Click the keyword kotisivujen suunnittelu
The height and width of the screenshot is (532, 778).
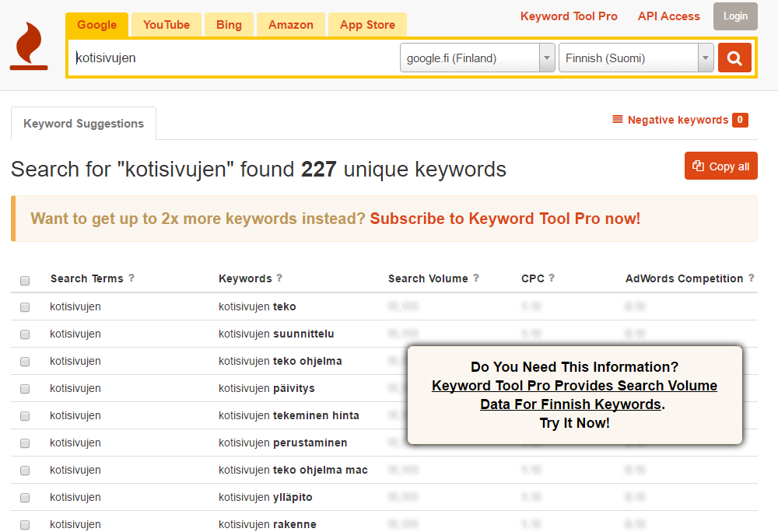coord(276,334)
